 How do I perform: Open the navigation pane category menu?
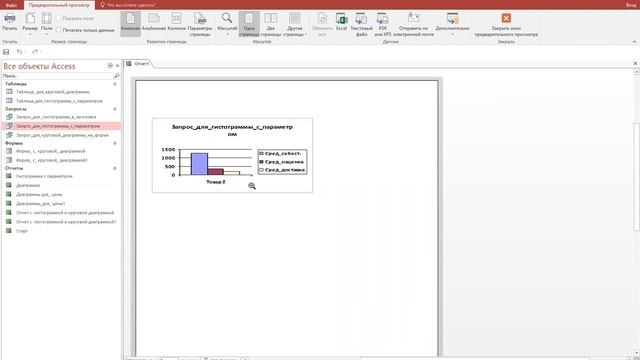click(x=110, y=66)
